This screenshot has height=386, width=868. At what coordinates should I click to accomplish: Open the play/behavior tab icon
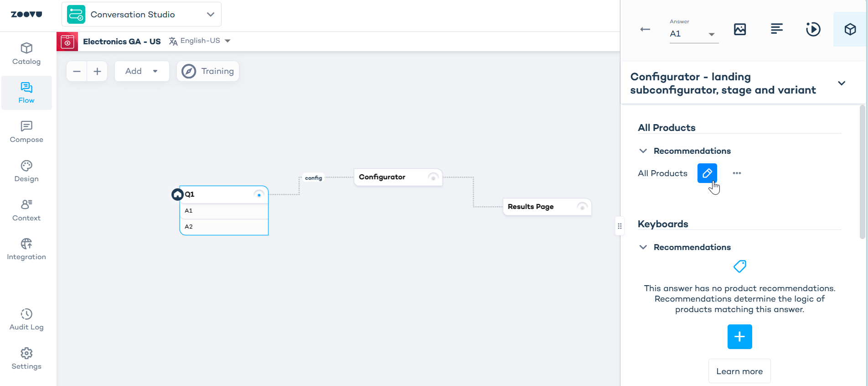(813, 29)
